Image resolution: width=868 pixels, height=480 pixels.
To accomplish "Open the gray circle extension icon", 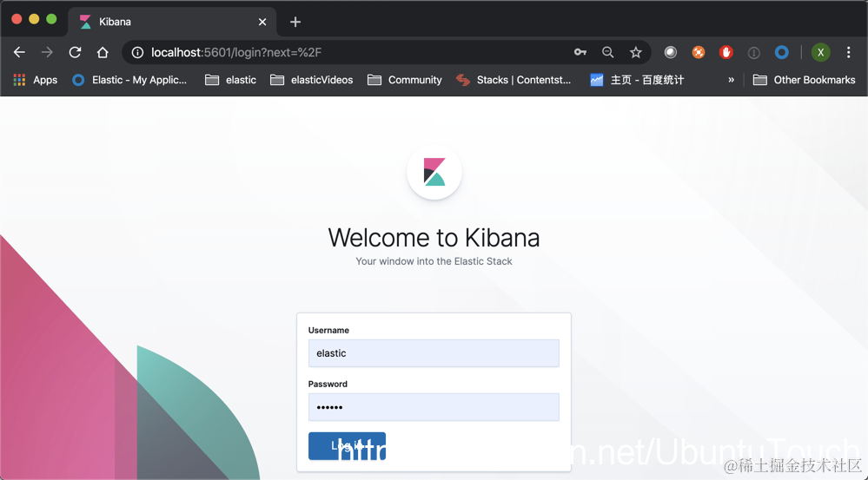I will 671,53.
